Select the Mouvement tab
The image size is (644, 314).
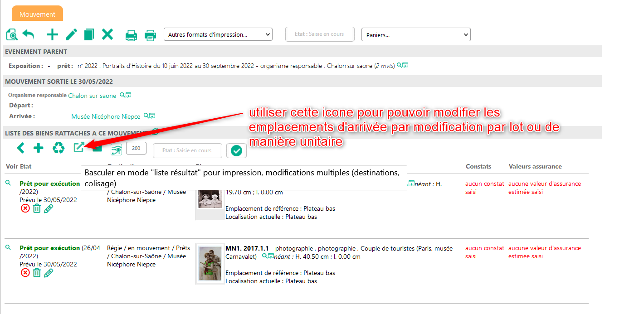click(x=37, y=14)
